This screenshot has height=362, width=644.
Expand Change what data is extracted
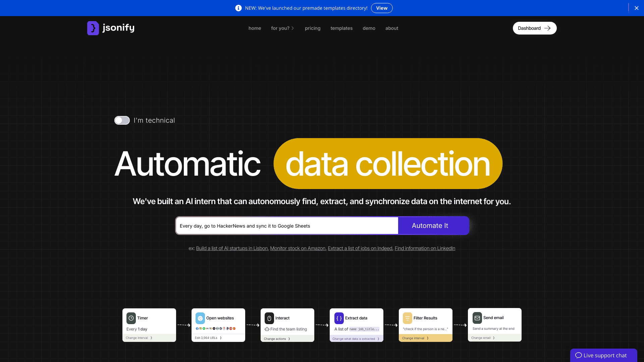click(354, 339)
